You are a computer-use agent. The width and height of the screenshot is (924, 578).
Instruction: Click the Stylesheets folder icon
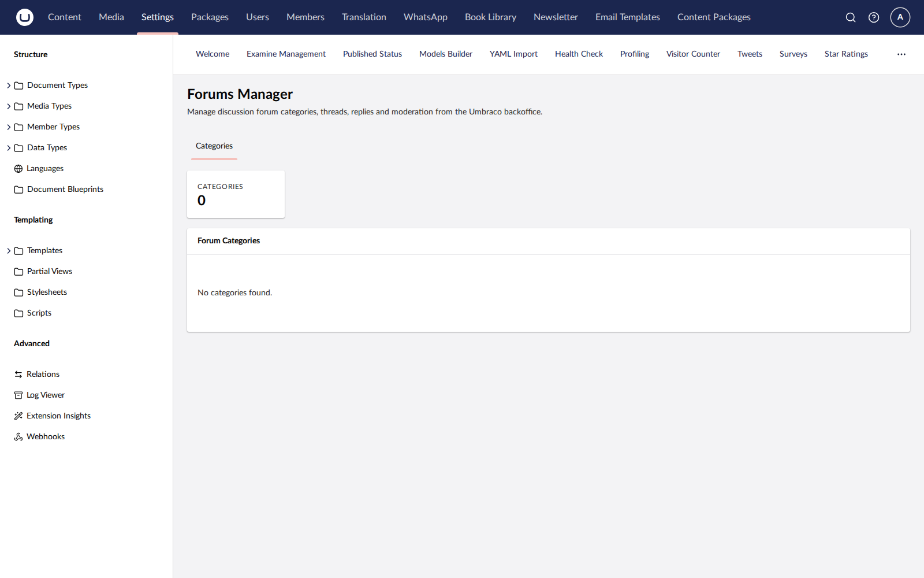pos(18,292)
